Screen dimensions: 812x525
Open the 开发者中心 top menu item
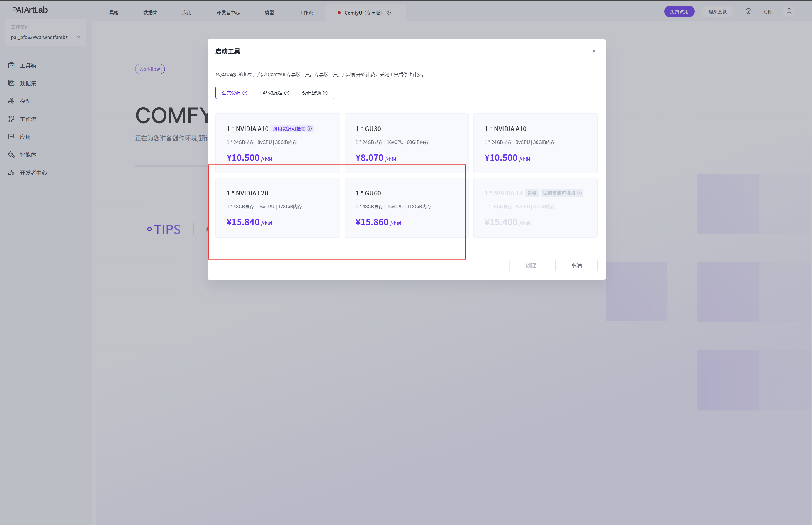coord(228,13)
